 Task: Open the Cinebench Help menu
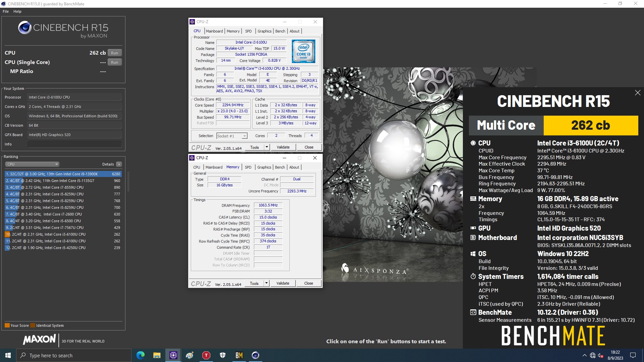click(x=17, y=11)
